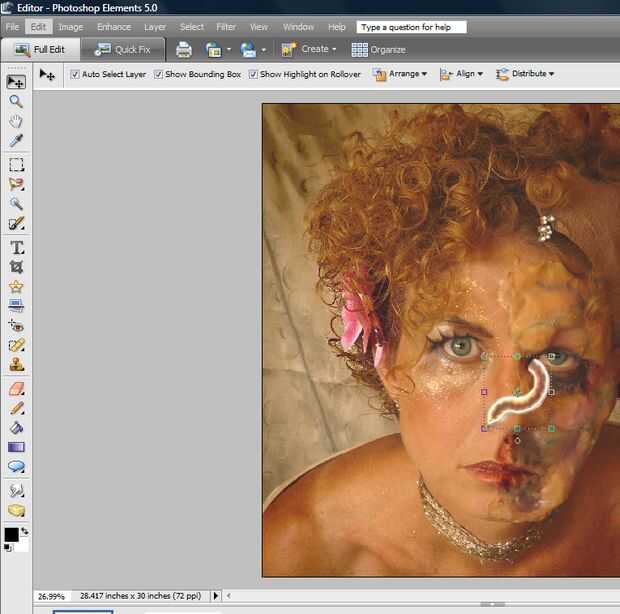Open the Distribute dropdown
This screenshot has height=614, width=620.
[x=525, y=74]
